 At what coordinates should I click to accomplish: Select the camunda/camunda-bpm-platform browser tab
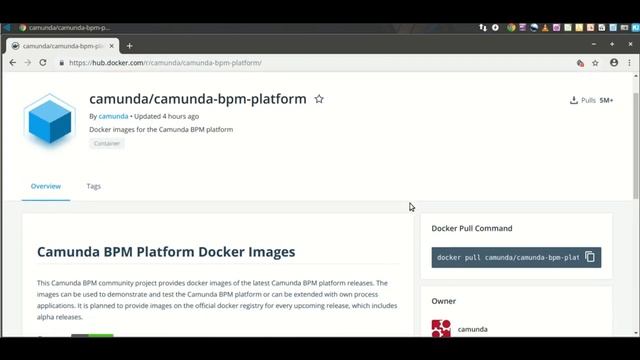coord(62,46)
